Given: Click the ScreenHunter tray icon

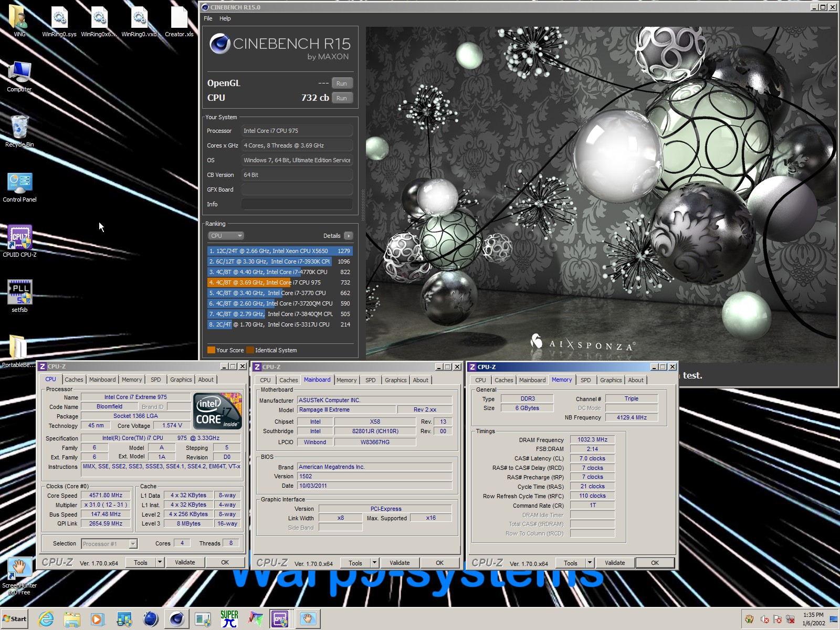Looking at the screenshot, I should click(750, 619).
